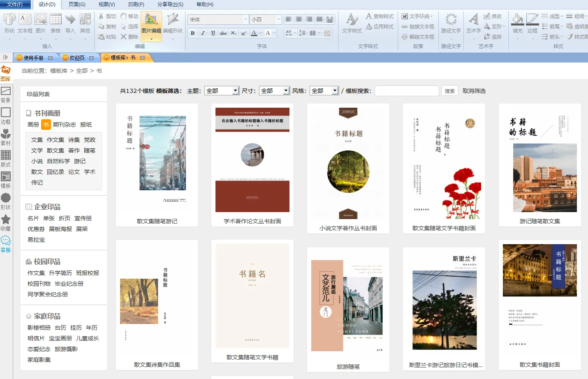Toggle subscript x₂ button
This screenshot has height=379, width=588.
coord(234,33)
